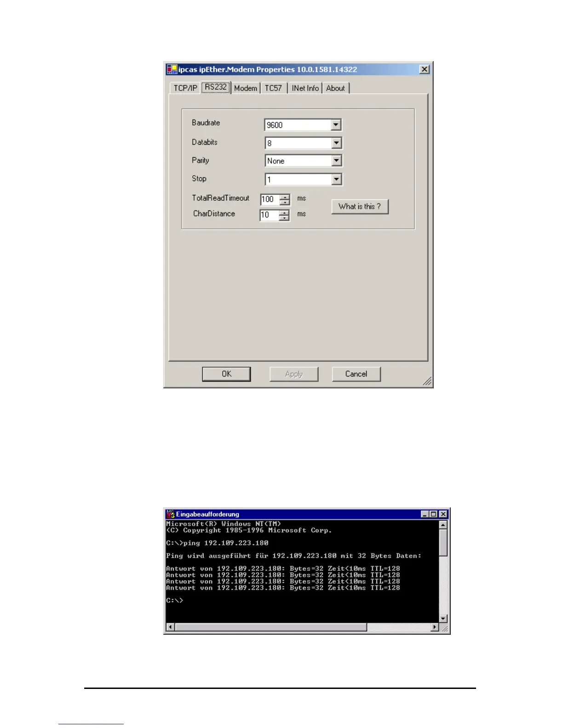563x728 pixels.
Task: Switch to the TCP/IP tab
Action: click(185, 88)
